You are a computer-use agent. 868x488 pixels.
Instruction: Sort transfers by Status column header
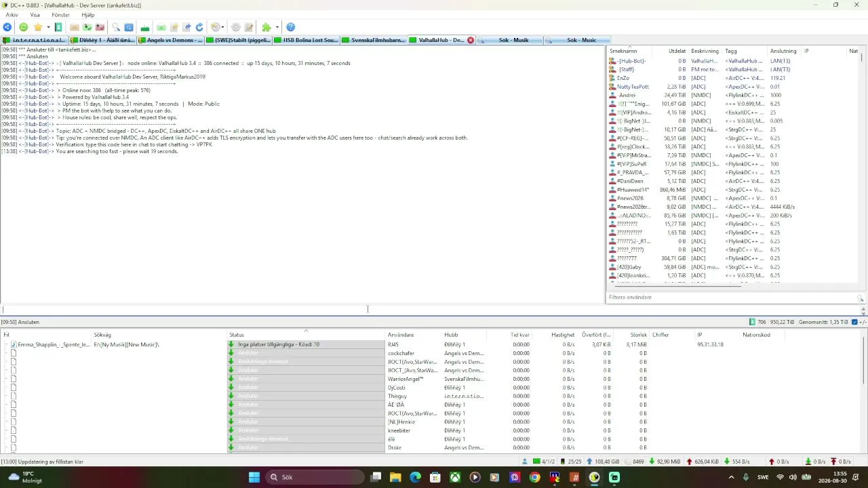pyautogui.click(x=307, y=335)
